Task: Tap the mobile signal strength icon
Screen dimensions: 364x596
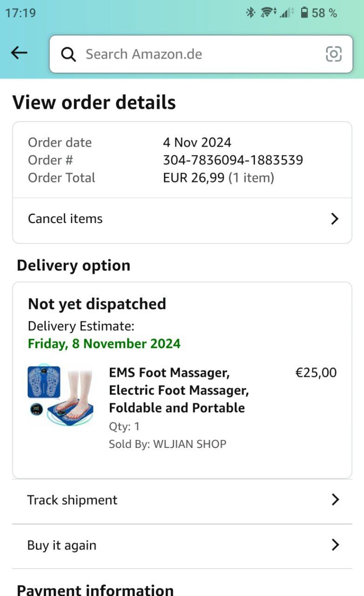Action: [287, 13]
